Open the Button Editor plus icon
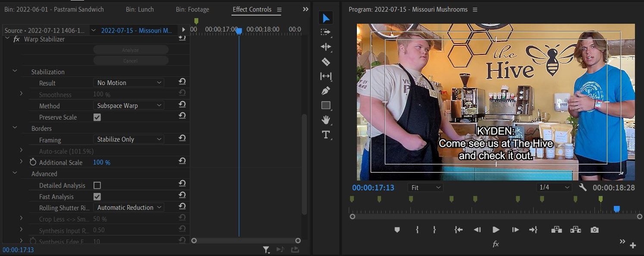Viewport: 644px width, 256px height. coord(633,245)
